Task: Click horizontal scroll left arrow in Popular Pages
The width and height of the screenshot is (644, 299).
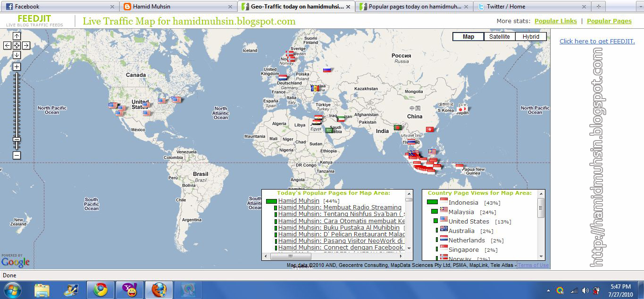Action: (x=266, y=257)
